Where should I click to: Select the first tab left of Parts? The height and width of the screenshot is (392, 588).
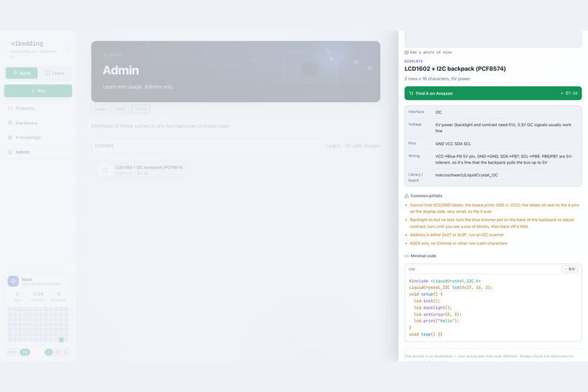click(100, 109)
